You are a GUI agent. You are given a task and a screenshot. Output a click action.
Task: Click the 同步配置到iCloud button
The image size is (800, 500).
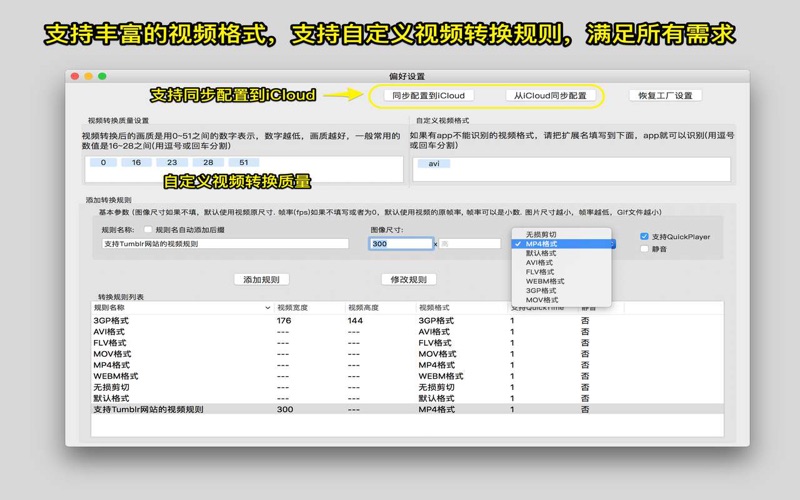point(427,96)
